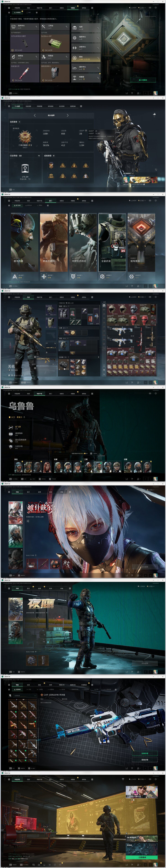Click question mark beside 大卫·费莱尔
The image size is (166, 868).
click(24, 417)
